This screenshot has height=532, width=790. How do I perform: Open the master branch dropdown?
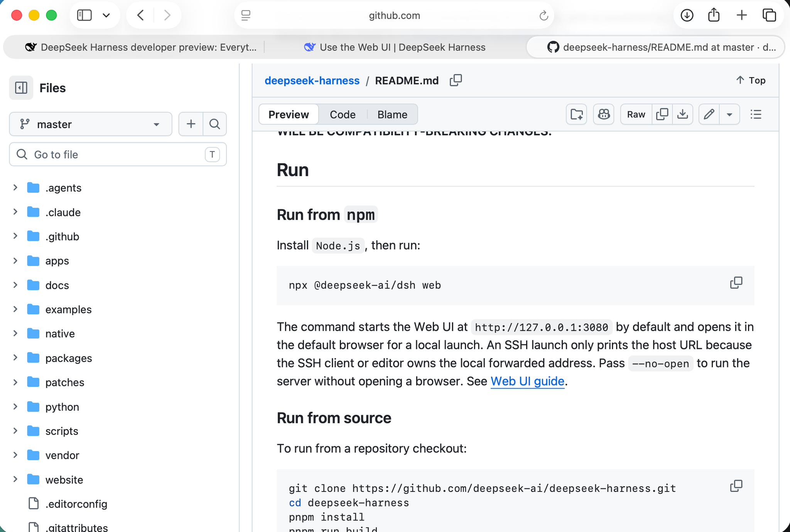(x=91, y=124)
